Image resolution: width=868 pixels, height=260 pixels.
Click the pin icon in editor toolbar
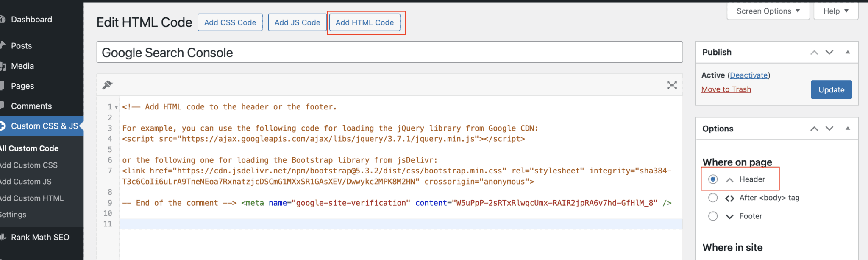pyautogui.click(x=107, y=85)
